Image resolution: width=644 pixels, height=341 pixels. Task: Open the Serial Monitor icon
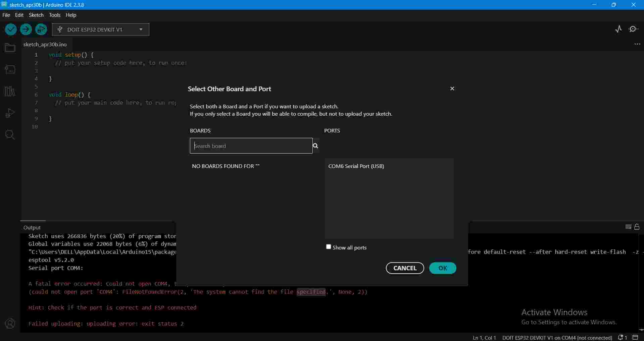click(x=634, y=29)
